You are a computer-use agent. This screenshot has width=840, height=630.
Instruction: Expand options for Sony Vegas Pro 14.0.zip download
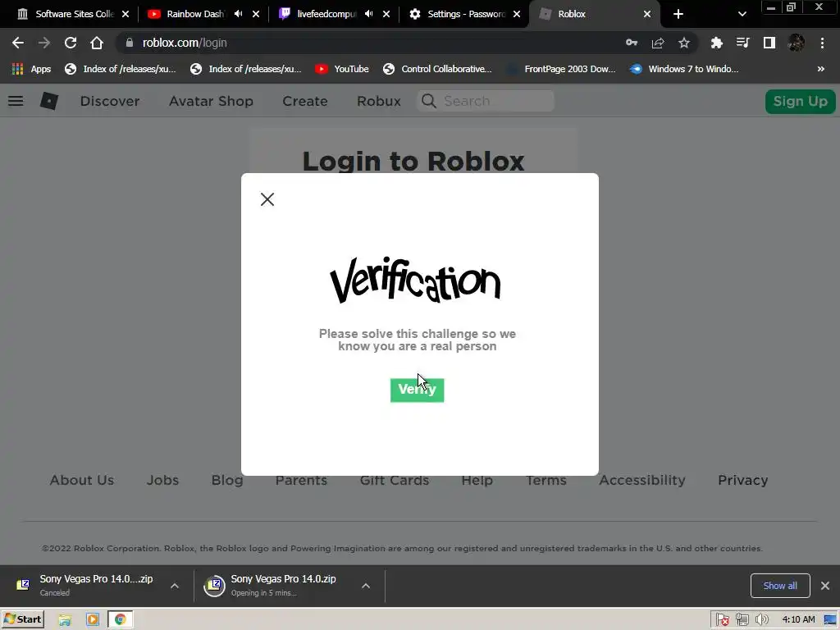pyautogui.click(x=366, y=586)
